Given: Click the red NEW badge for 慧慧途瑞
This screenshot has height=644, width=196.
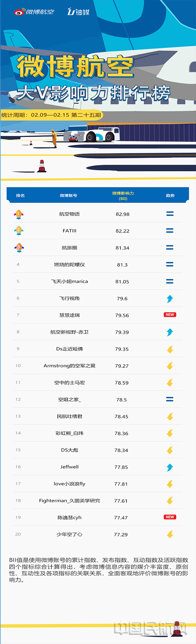Looking at the screenshot, I should [170, 315].
